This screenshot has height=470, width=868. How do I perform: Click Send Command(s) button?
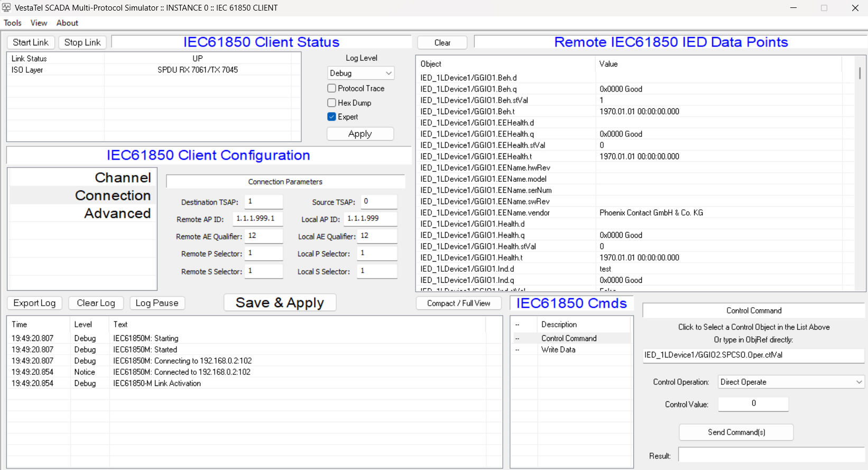pyautogui.click(x=736, y=432)
